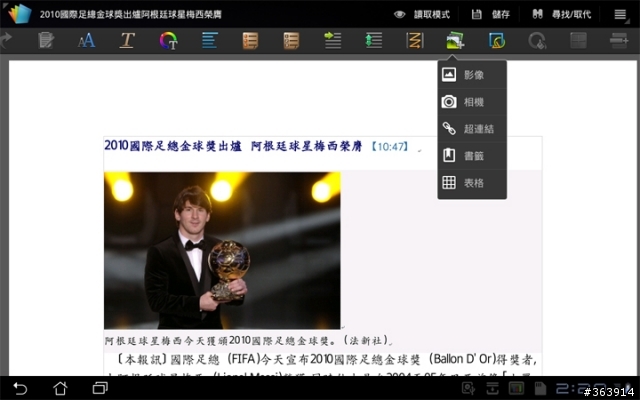
Task: Click the greyed shape fill icon
Action: point(537,40)
